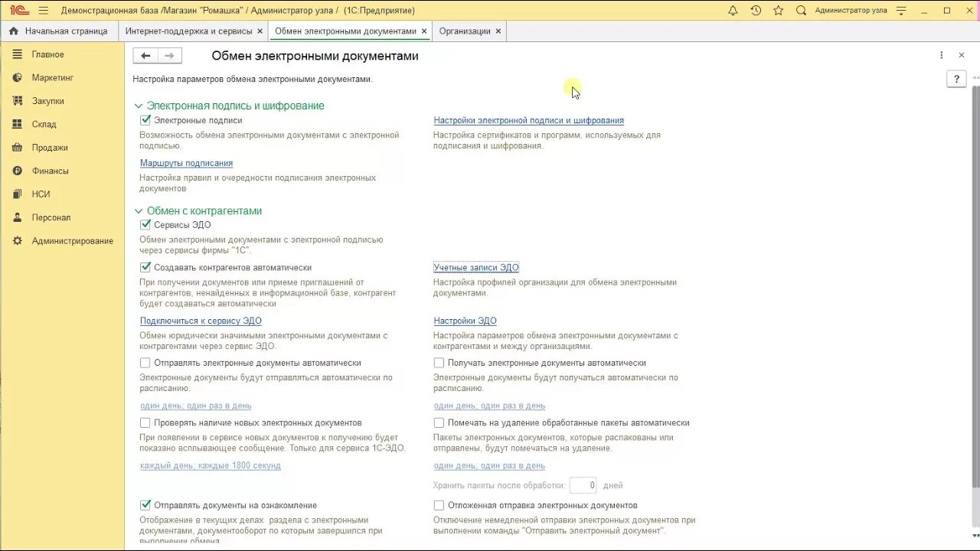
Task: Enable Отправлять электронные документы автоматически
Action: click(145, 363)
